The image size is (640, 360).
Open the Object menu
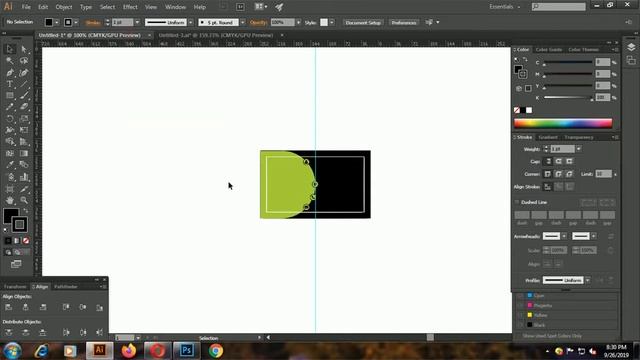(64, 7)
